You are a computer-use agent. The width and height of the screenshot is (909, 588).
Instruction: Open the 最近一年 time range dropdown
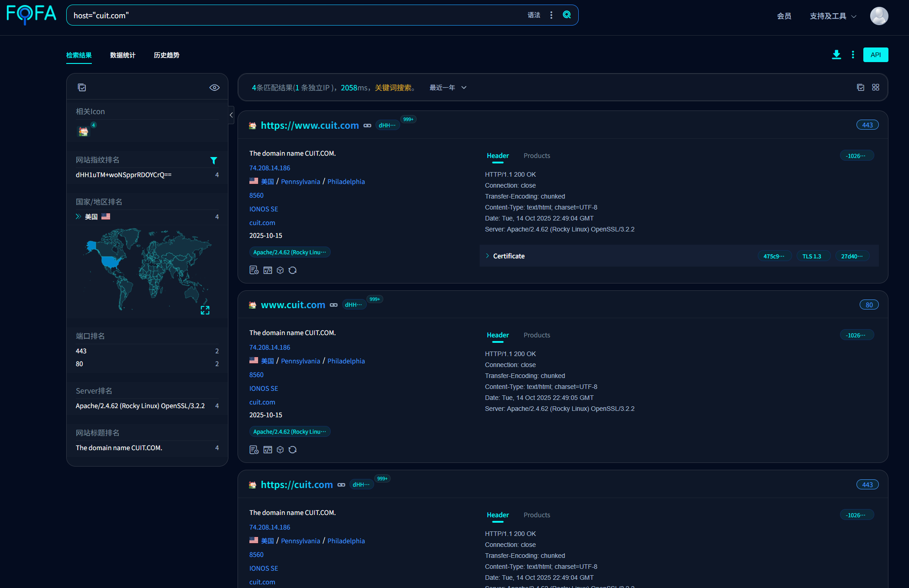[x=448, y=88]
